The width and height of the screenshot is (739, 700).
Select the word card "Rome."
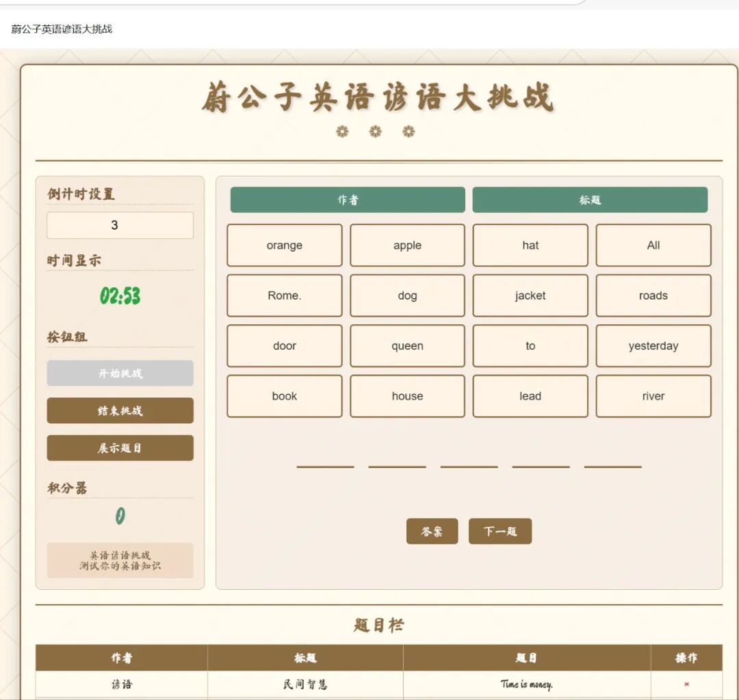tap(284, 296)
